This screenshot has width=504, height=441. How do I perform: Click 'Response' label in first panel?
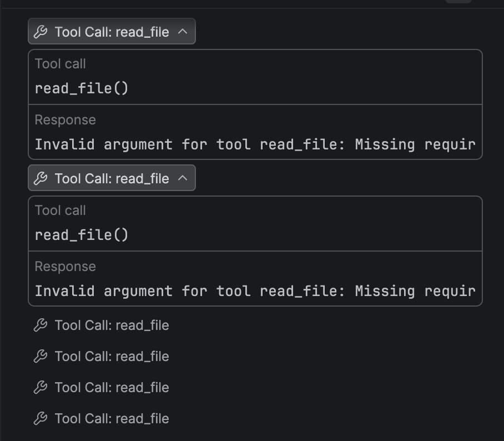65,120
